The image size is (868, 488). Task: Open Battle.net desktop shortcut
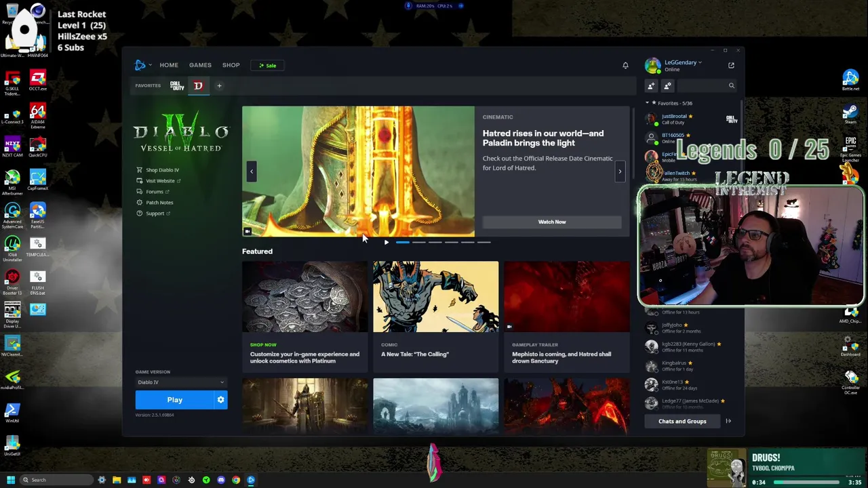[x=850, y=80]
